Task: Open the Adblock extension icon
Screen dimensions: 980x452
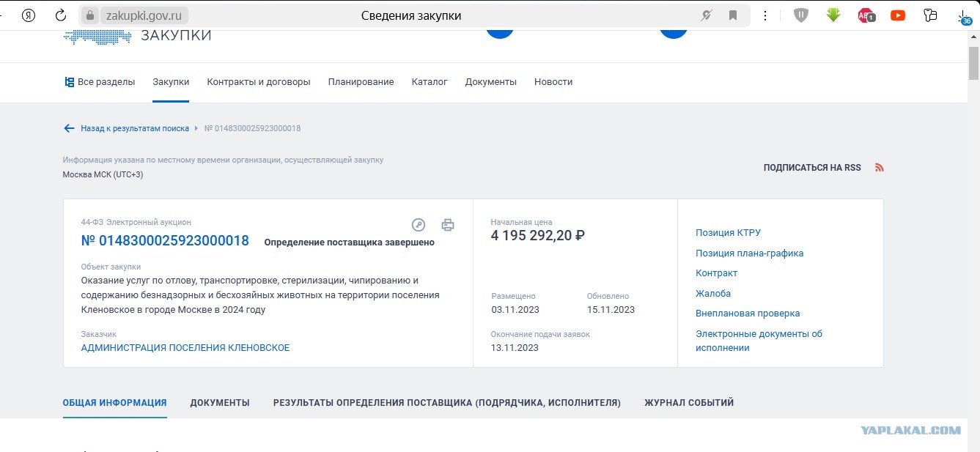Action: pos(866,15)
